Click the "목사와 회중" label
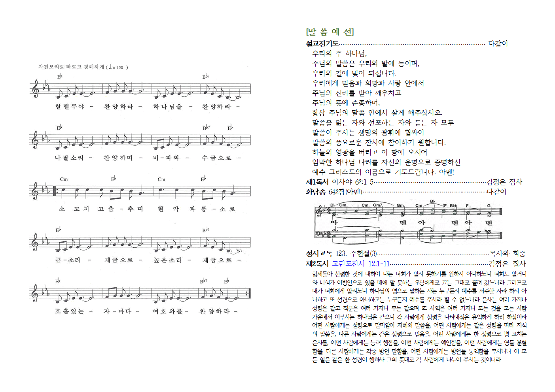The width and height of the screenshot is (555, 392). click(508, 253)
